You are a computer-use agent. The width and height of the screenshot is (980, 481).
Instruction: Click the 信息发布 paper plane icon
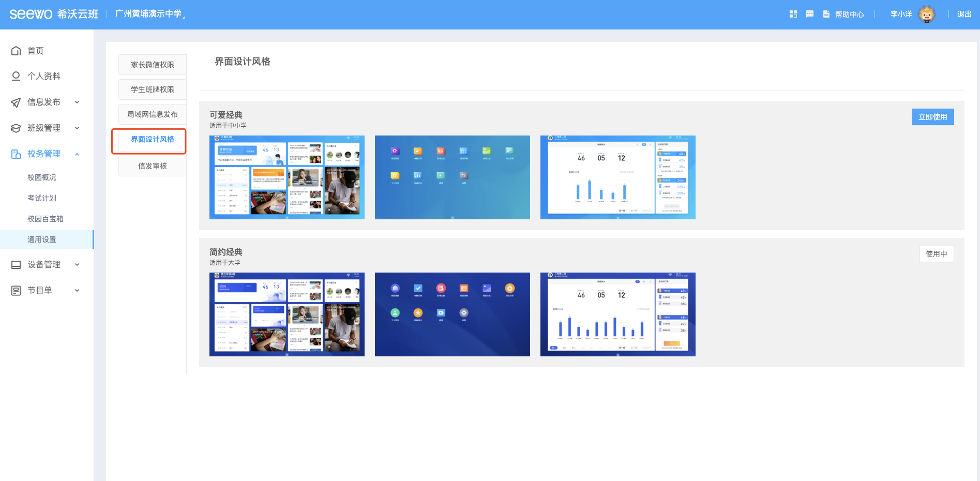[16, 102]
